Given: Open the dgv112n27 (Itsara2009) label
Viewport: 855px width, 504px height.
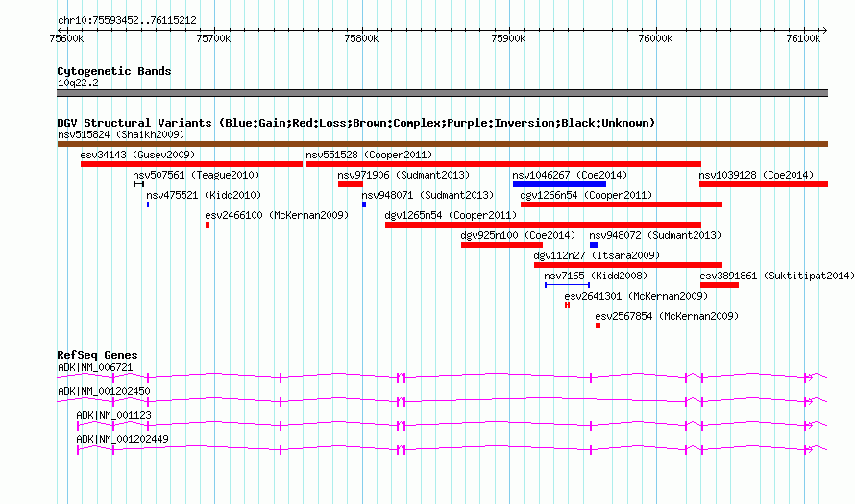Looking at the screenshot, I should 597,255.
